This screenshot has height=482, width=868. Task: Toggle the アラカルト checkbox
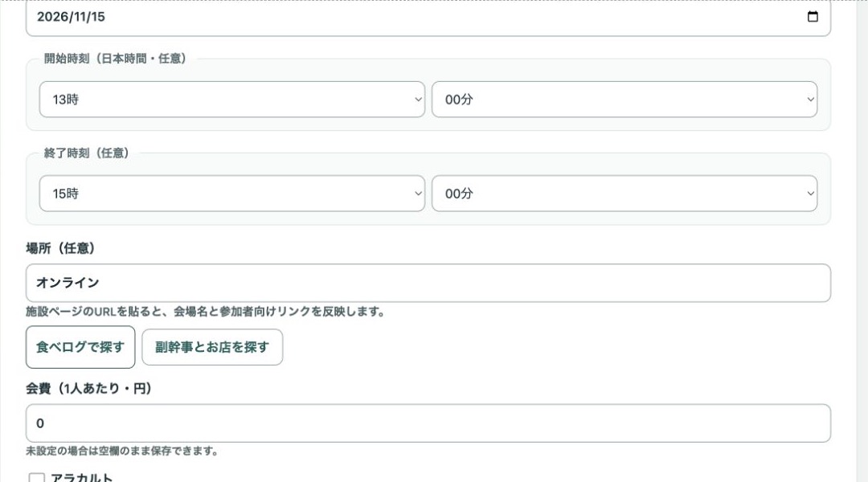tap(36, 478)
